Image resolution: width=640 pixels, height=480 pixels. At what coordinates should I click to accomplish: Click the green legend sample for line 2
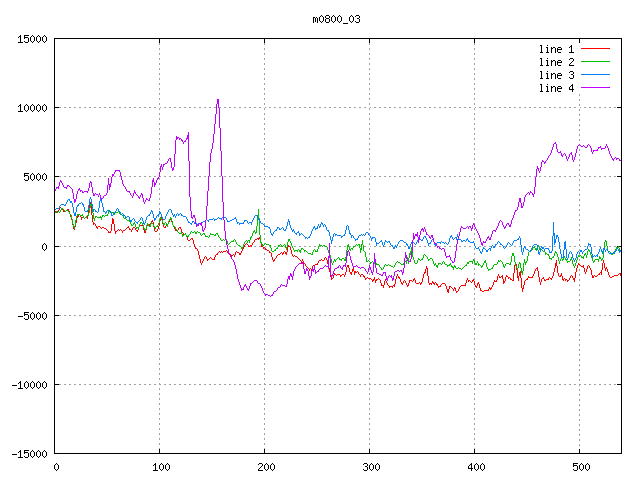click(596, 62)
